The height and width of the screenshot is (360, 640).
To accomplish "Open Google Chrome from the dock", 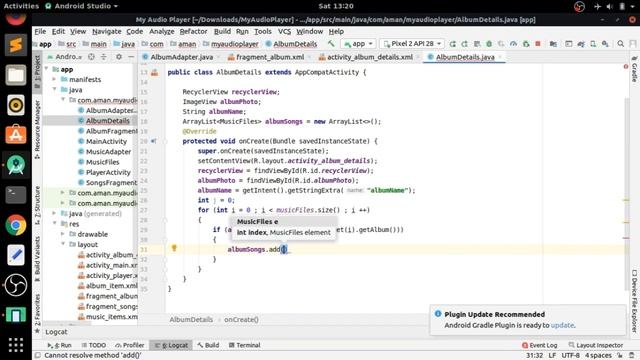I will tap(16, 225).
